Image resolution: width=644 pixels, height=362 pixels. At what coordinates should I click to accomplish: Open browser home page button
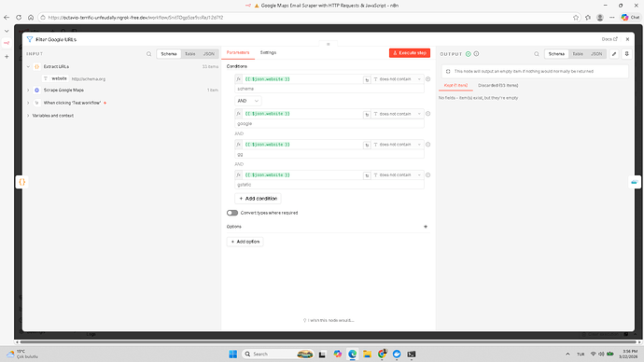(x=31, y=17)
